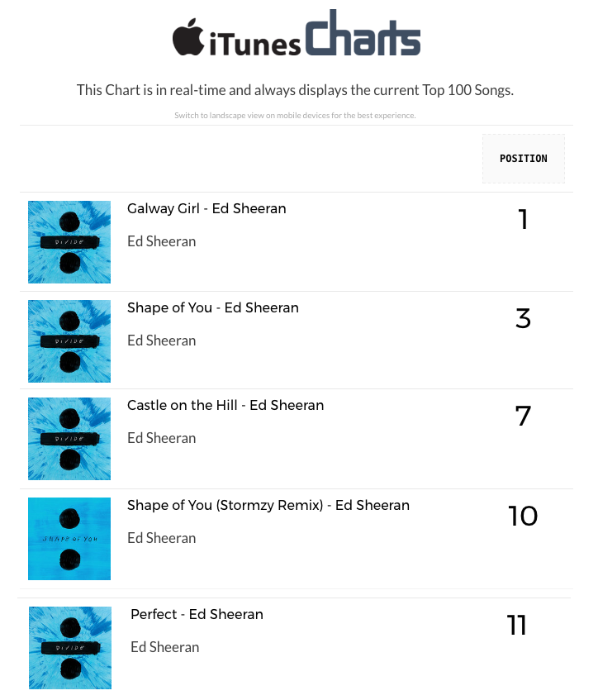Screen dimensions: 598x700
Task: Open Shape of You - Ed Sheeran title
Action: click(213, 308)
